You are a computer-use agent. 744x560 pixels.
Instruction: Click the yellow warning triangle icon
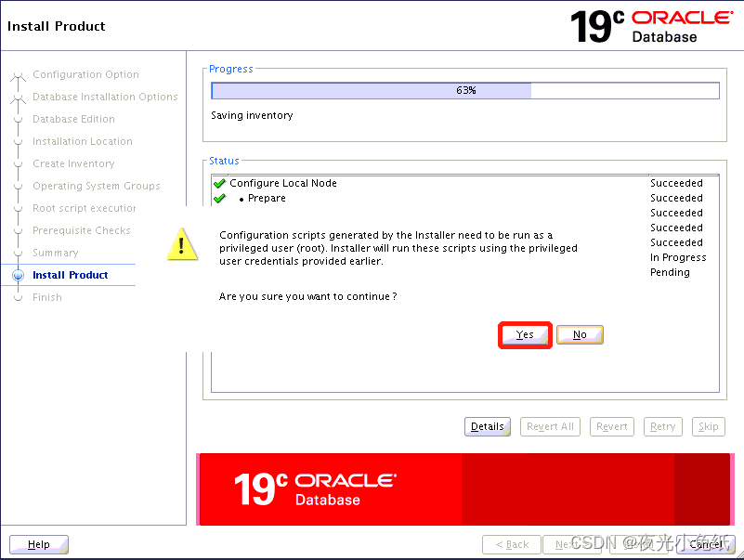(x=182, y=244)
